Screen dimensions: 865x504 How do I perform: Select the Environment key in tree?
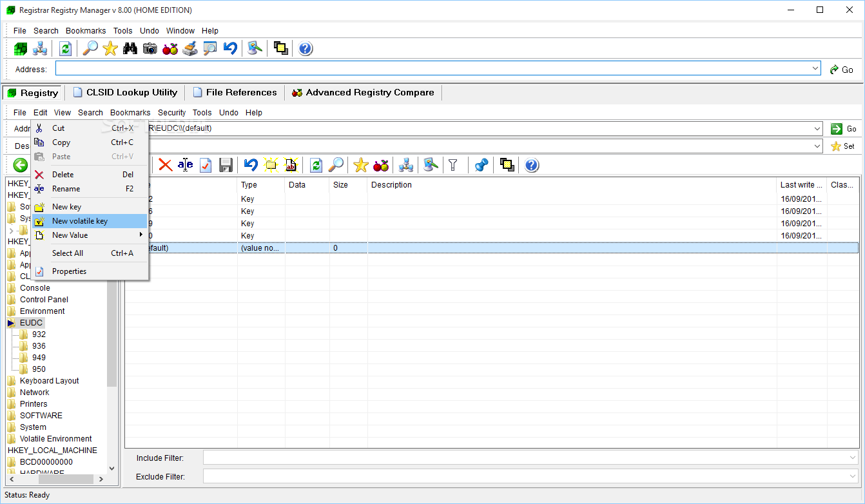[x=43, y=311]
